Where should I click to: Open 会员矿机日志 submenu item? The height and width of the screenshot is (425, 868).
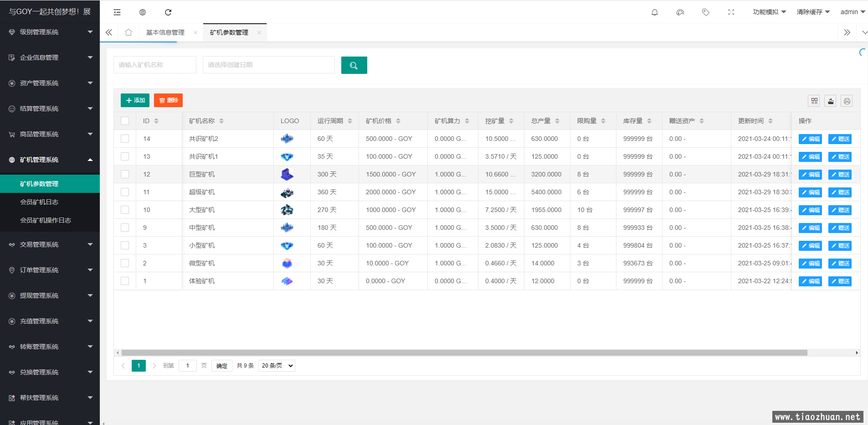50,202
